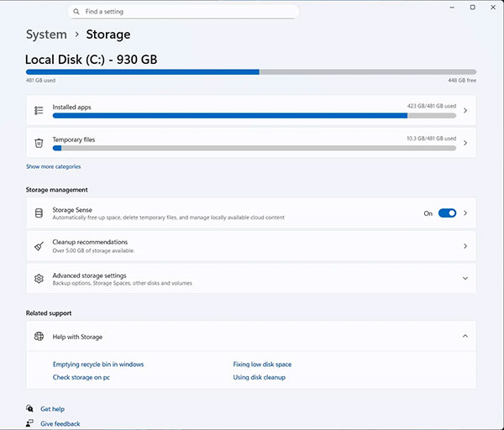Click the Cleanup recommendations broom icon
The image size is (504, 430).
tap(39, 246)
